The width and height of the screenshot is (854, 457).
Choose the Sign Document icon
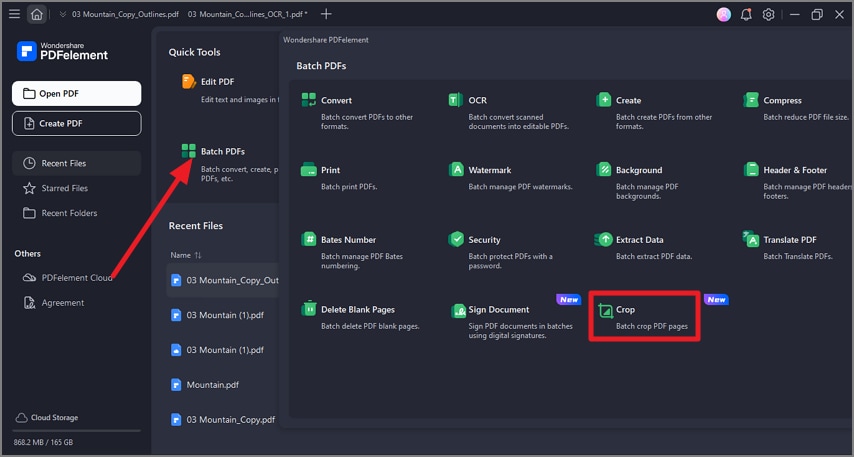click(x=458, y=310)
